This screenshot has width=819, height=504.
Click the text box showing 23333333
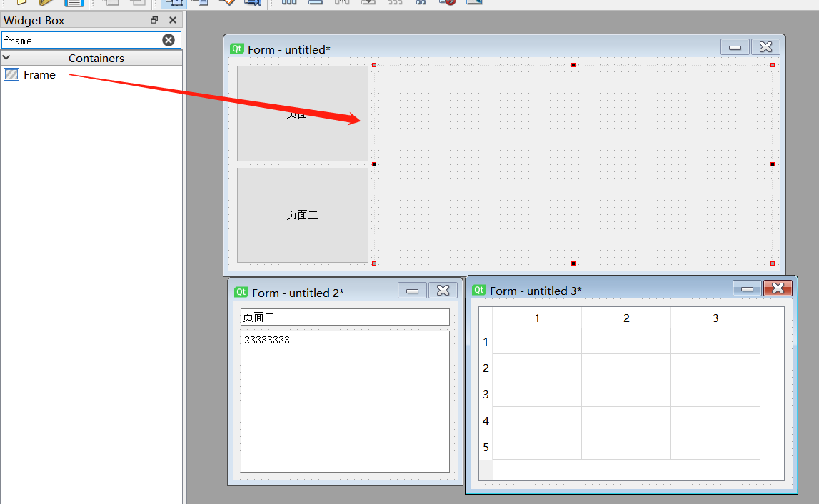[345, 401]
